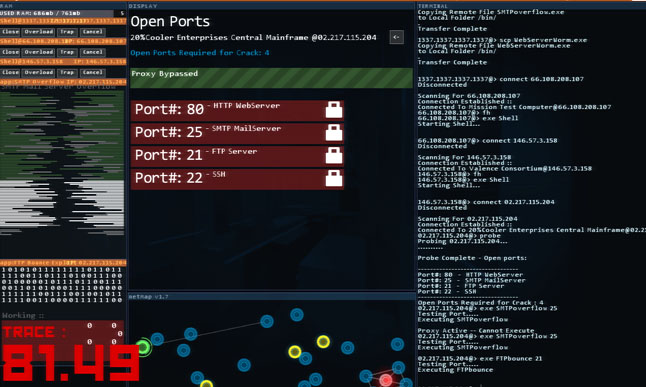
Task: Click the back arrow button beside mainframe address
Action: [396, 37]
